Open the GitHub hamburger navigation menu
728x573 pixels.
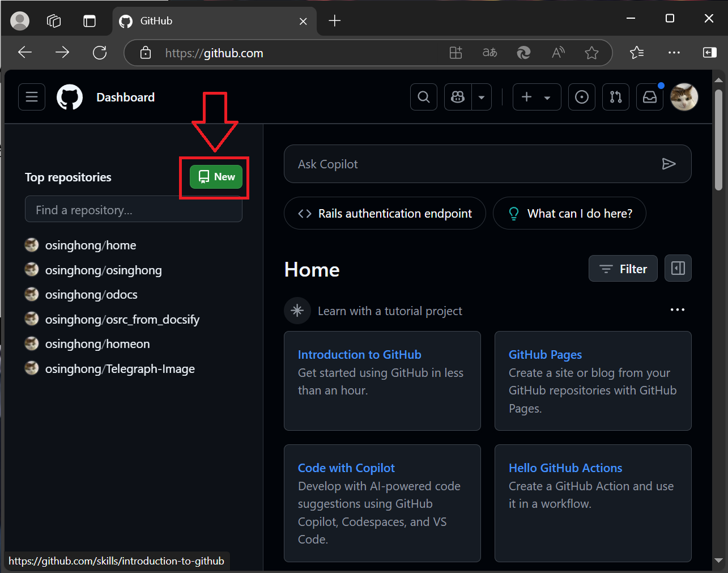(32, 97)
